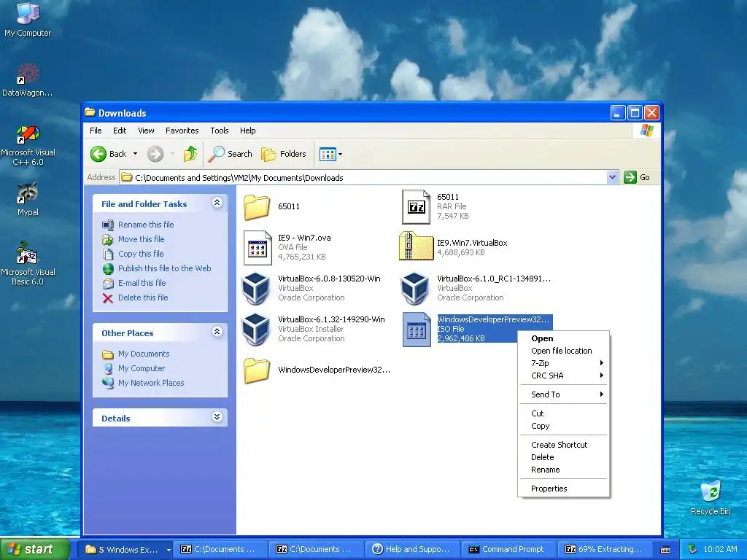Select VirtualBox-6.1.32-149290-Win installer icon
Viewport: 747px width, 560px height.
[x=256, y=329]
